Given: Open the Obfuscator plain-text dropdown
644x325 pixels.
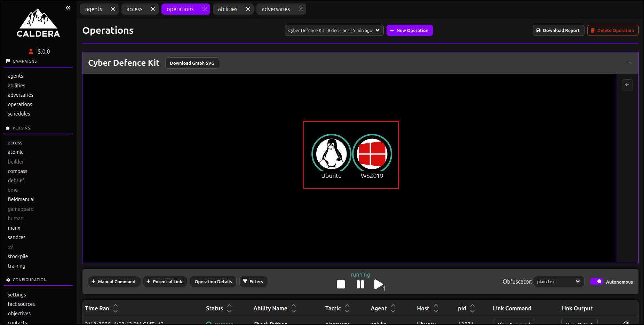Looking at the screenshot, I should pos(558,282).
